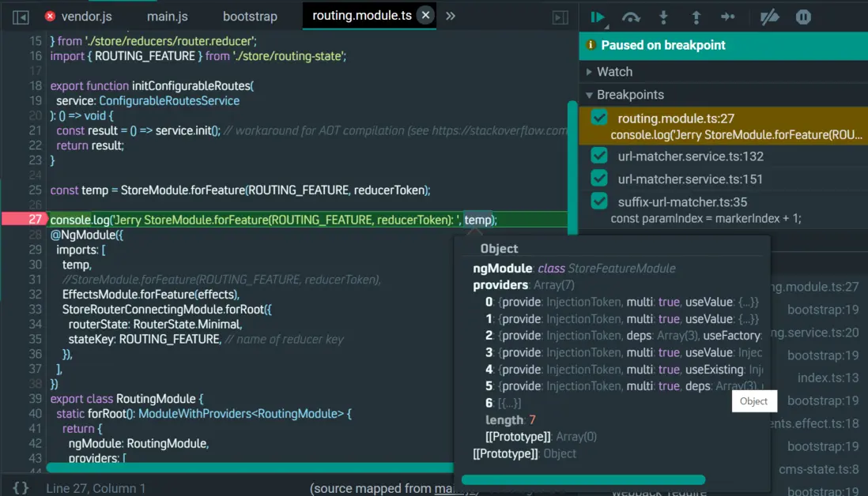Expand providers entry 3 in popup
Screen dimensions: 868x496
(x=623, y=352)
